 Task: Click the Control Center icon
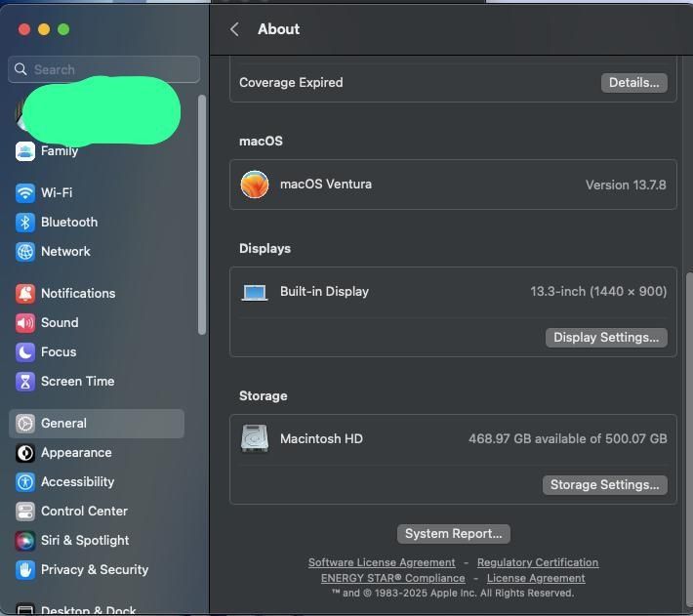(x=25, y=512)
